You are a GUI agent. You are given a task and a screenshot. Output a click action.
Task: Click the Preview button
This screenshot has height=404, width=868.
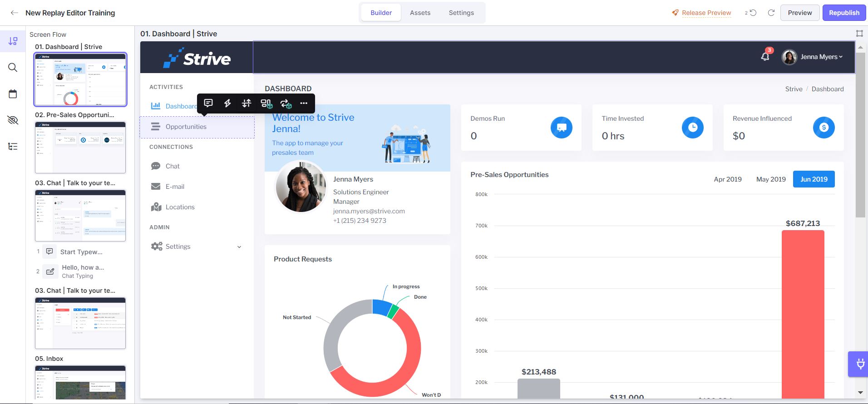coord(800,13)
